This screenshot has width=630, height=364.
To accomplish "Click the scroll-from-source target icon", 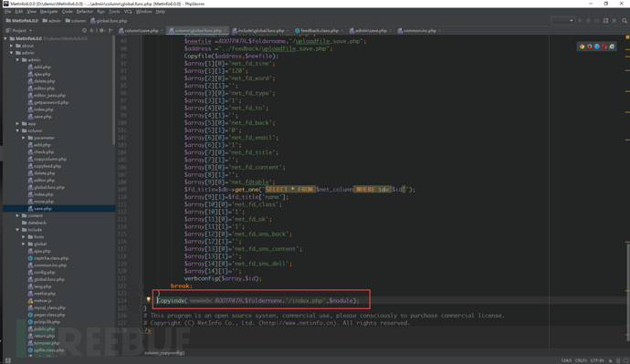I will click(x=84, y=30).
